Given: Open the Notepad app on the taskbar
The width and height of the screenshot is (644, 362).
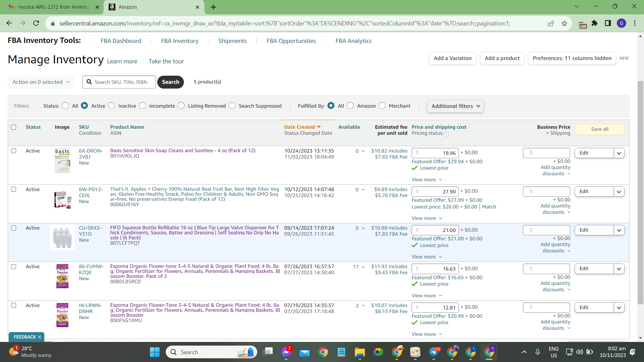Looking at the screenshot, I should [341, 352].
